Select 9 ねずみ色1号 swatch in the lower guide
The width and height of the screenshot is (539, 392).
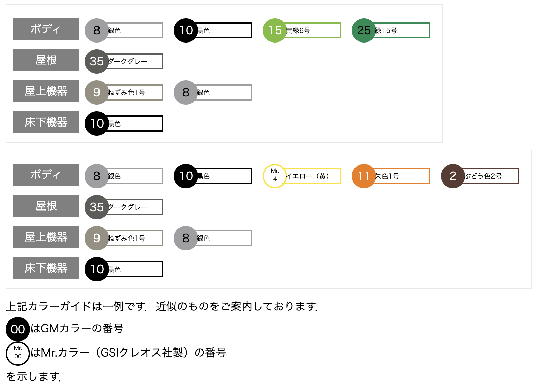tap(97, 238)
